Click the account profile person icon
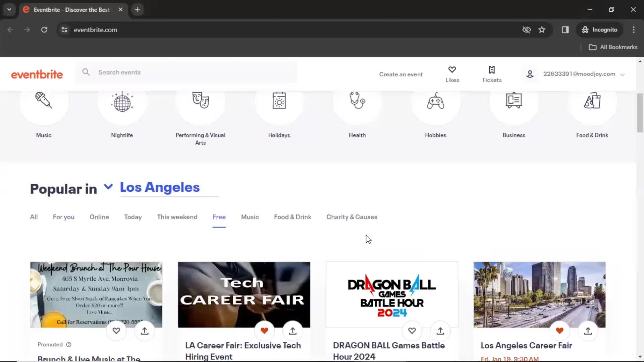644x362 pixels. click(x=530, y=74)
